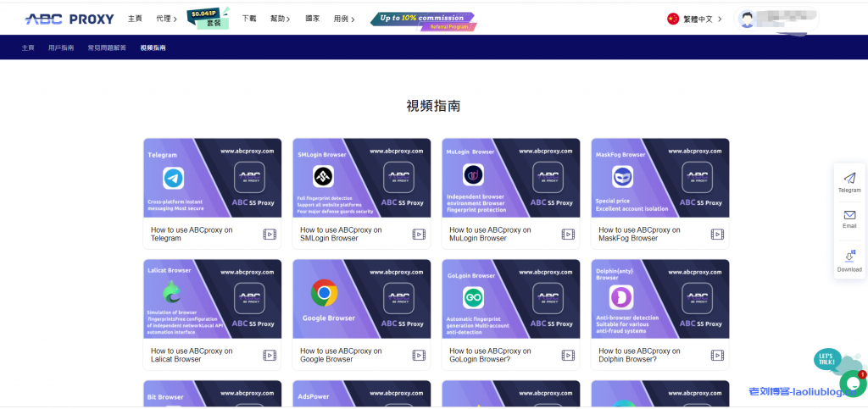Viewport: 868px width, 409px height.
Task: Click the user avatar icon
Action: [x=747, y=19]
